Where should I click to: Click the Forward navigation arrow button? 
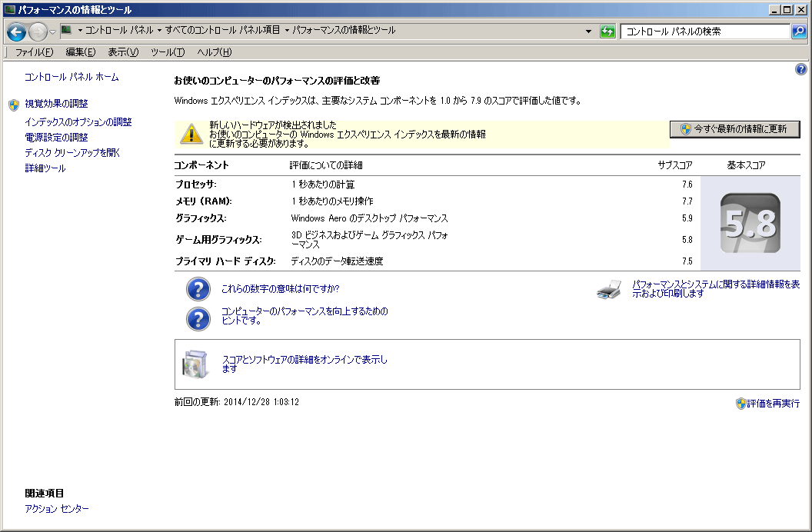point(38,32)
